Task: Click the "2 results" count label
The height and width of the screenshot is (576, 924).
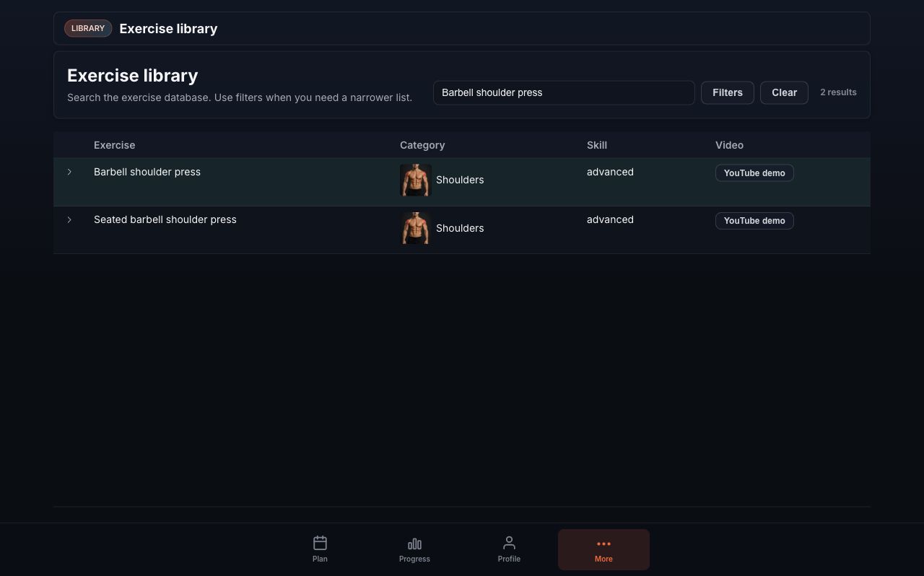Action: pos(838,92)
